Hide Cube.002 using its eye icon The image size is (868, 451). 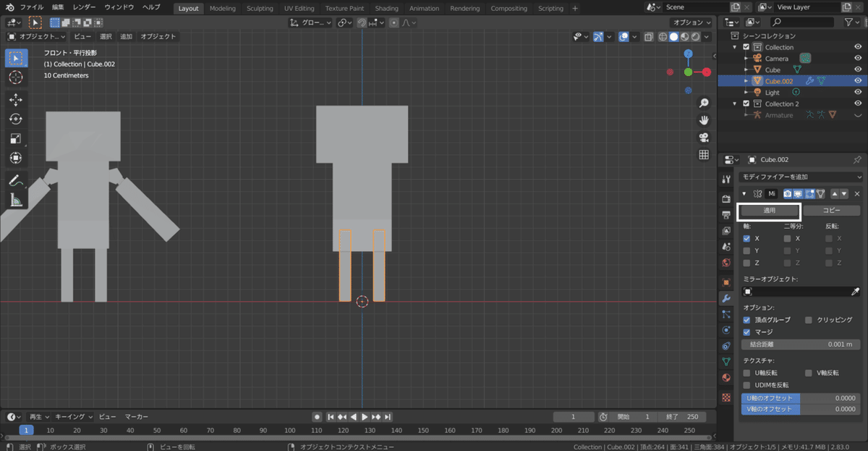coord(858,81)
